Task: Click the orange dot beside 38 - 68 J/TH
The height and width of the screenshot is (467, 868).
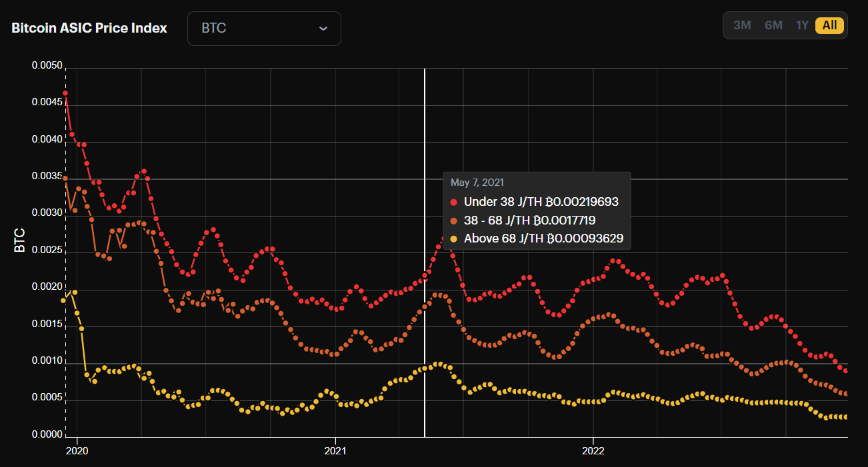Action: pos(454,221)
